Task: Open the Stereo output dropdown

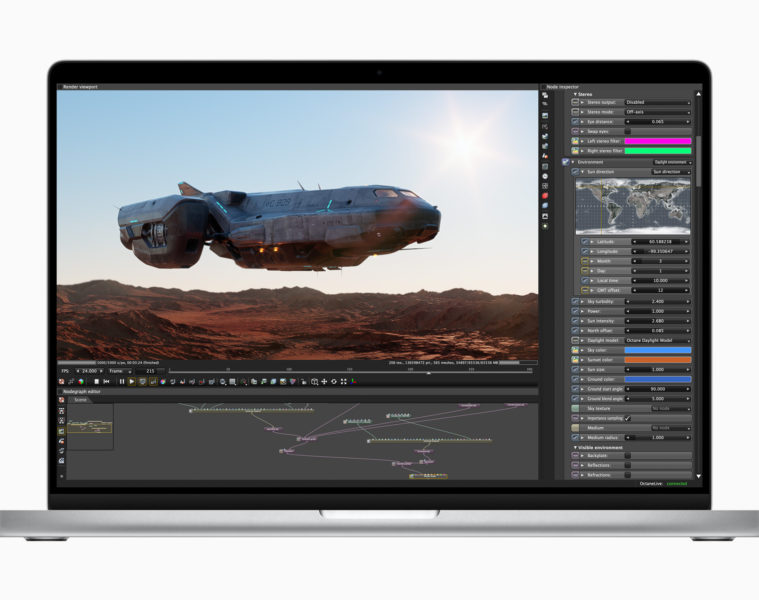Action: [x=657, y=102]
